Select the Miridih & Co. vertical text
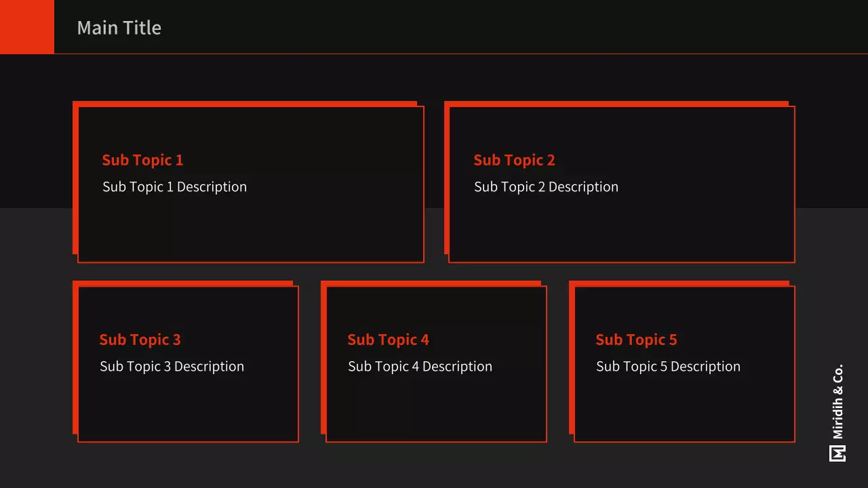 838,402
